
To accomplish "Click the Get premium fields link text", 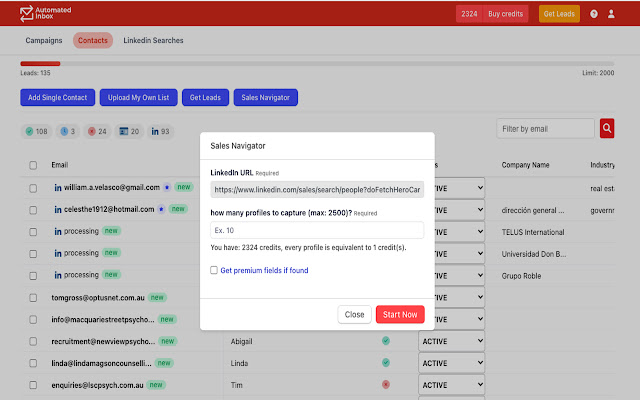I will pos(264,270).
